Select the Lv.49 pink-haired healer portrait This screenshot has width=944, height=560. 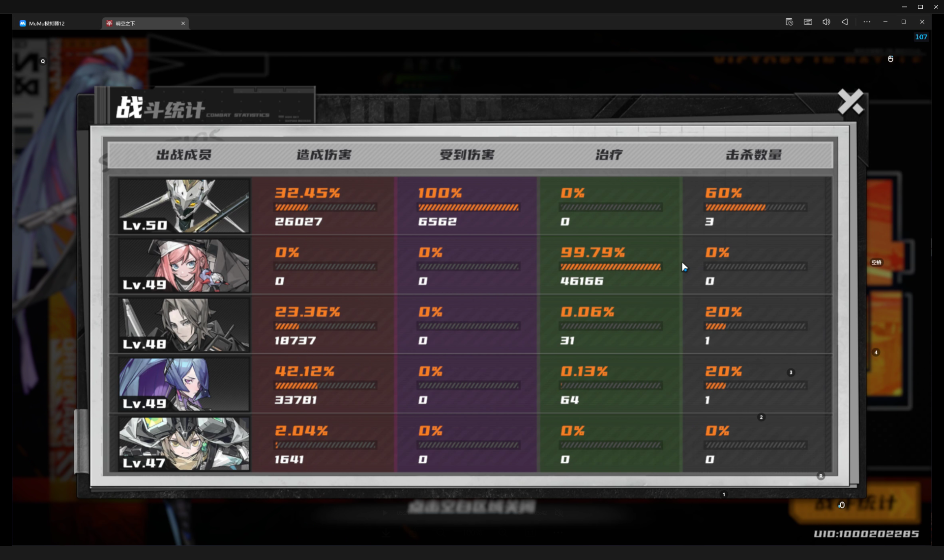coord(184,265)
